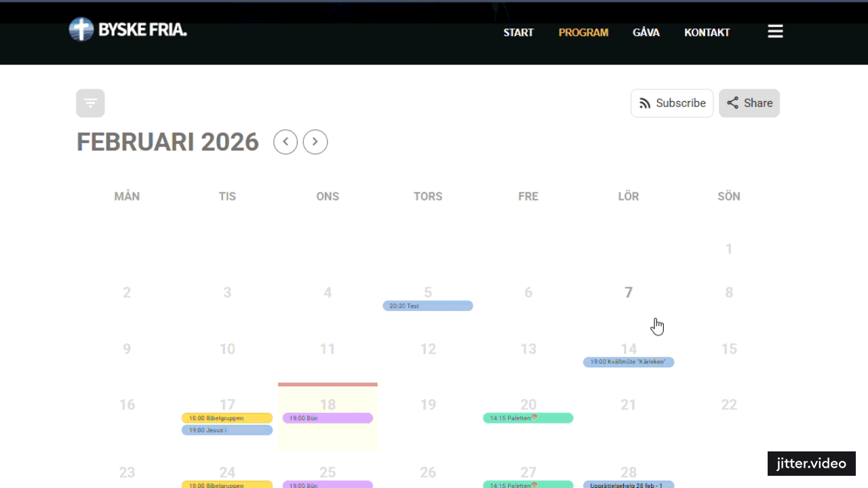Open the hamburger menu icon
This screenshot has width=868, height=488.
point(775,32)
